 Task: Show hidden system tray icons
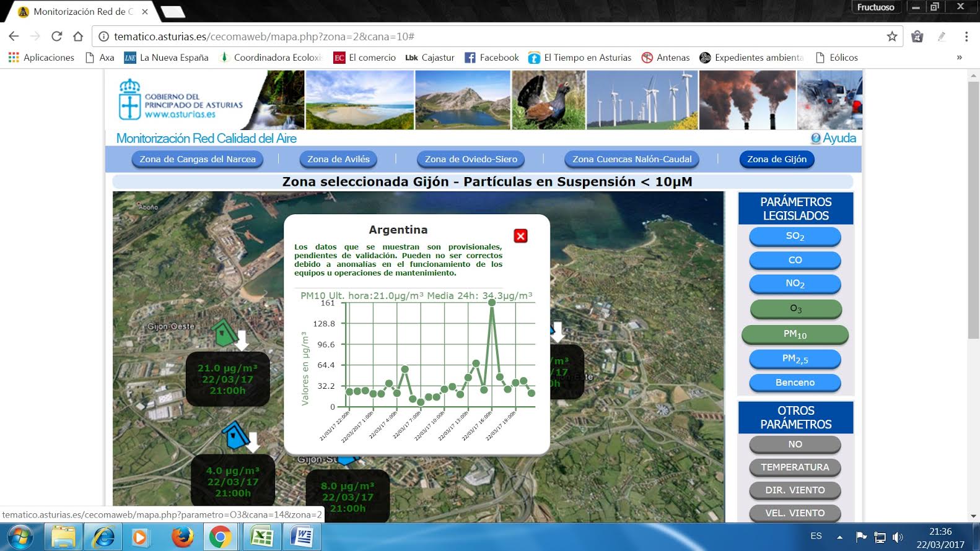pyautogui.click(x=839, y=537)
